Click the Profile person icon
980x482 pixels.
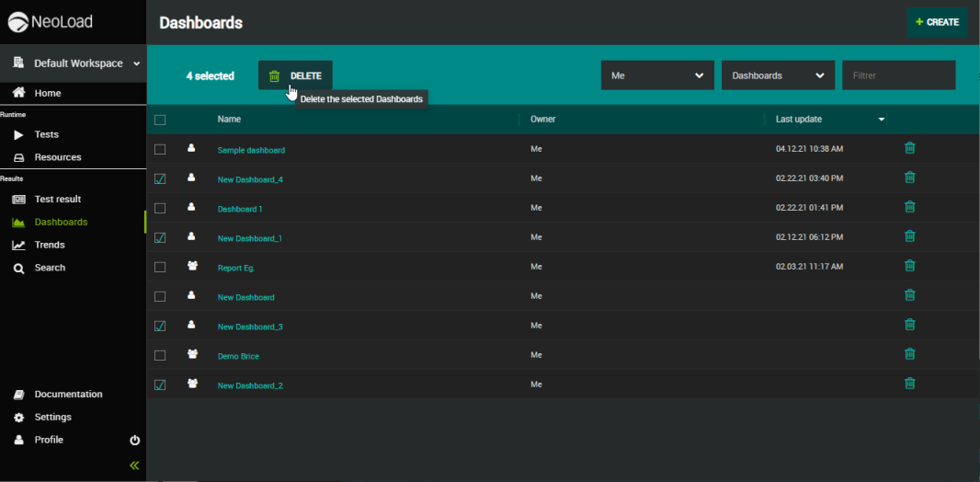pyautogui.click(x=18, y=440)
